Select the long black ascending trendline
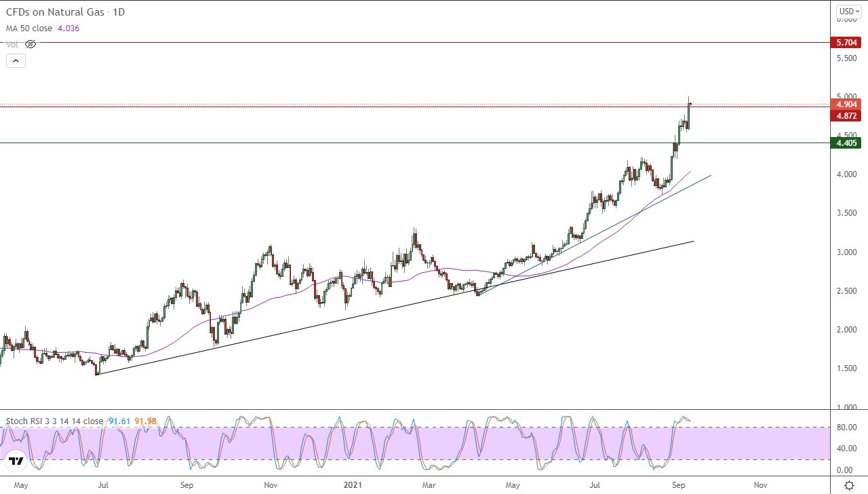Viewport: 868px width, 494px height. (x=395, y=307)
